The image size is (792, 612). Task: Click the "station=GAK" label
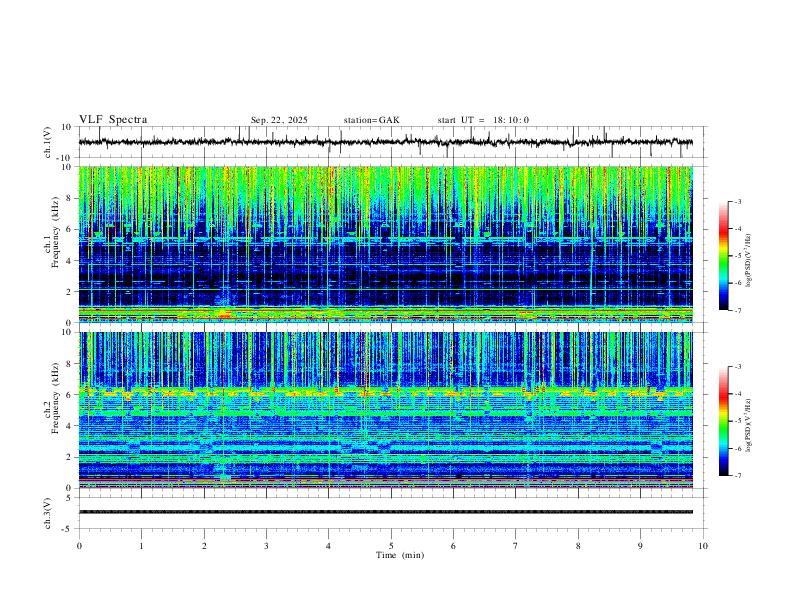(x=371, y=120)
